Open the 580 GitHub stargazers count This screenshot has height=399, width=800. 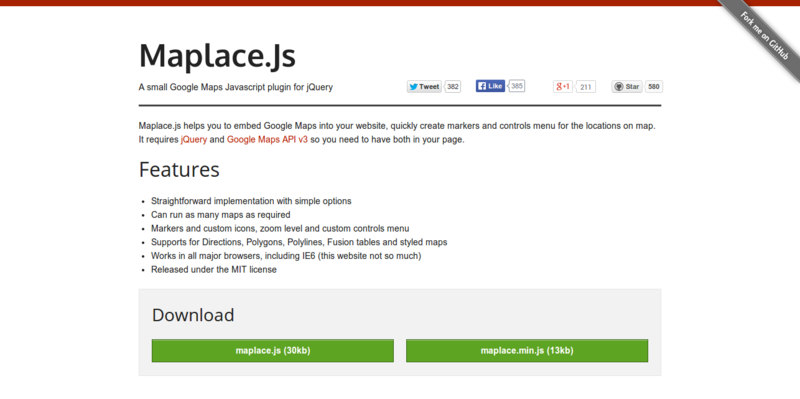point(654,87)
